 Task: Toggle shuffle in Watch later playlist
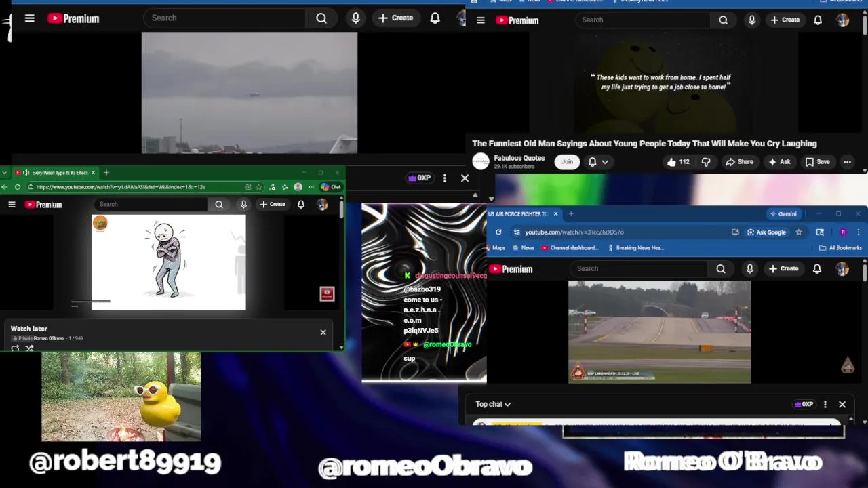29,348
